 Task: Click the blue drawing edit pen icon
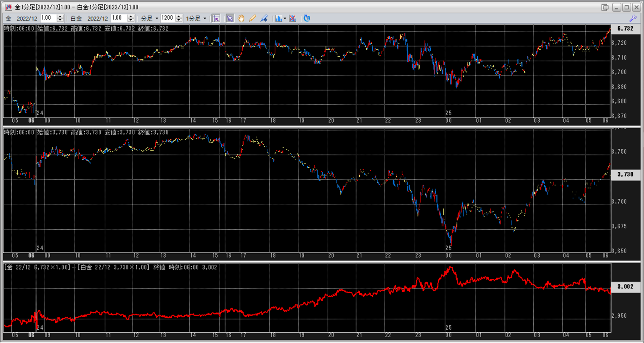point(264,18)
